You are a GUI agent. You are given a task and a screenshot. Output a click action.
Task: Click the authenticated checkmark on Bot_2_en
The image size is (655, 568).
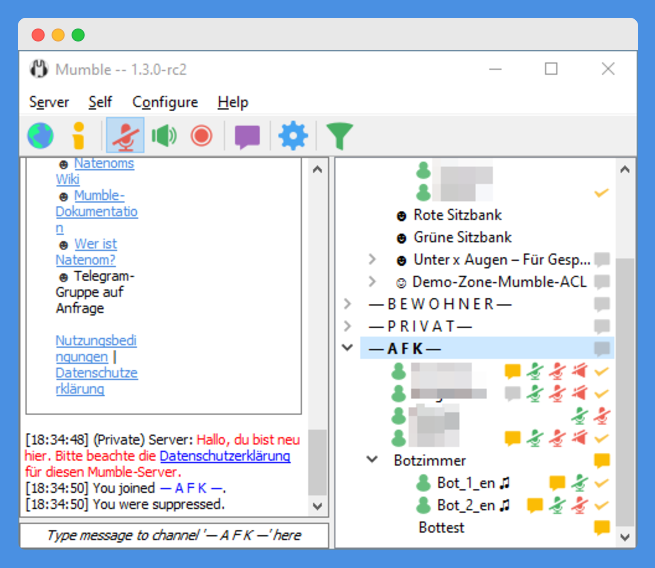pyautogui.click(x=602, y=506)
